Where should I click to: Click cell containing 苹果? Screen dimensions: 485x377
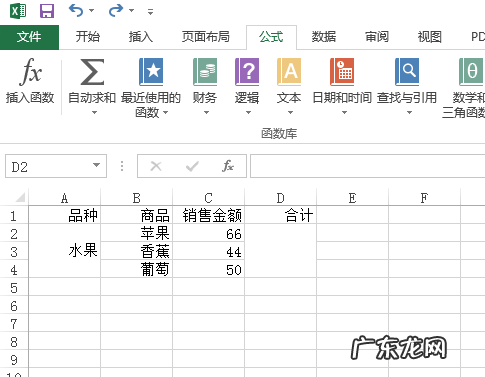(137, 233)
